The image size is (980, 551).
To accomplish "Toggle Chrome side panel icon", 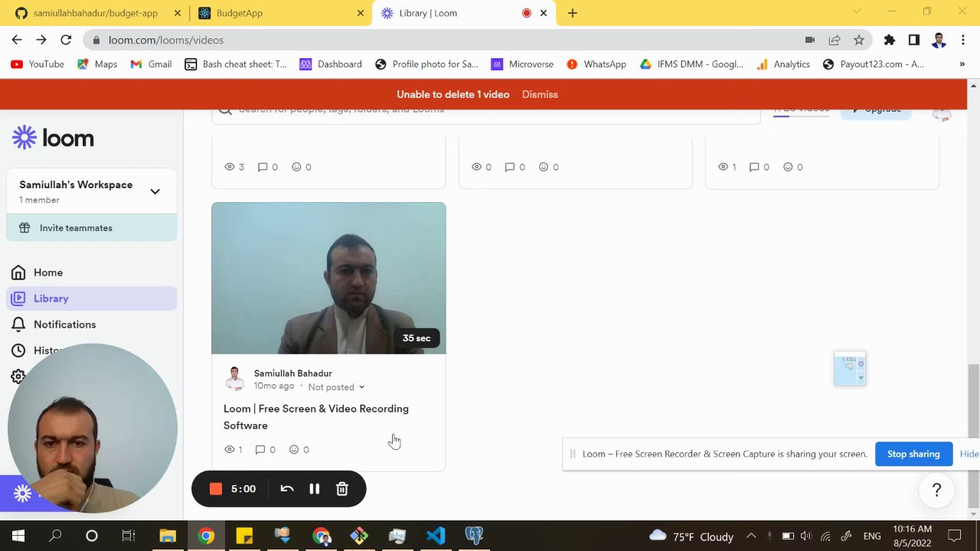I will (x=913, y=40).
